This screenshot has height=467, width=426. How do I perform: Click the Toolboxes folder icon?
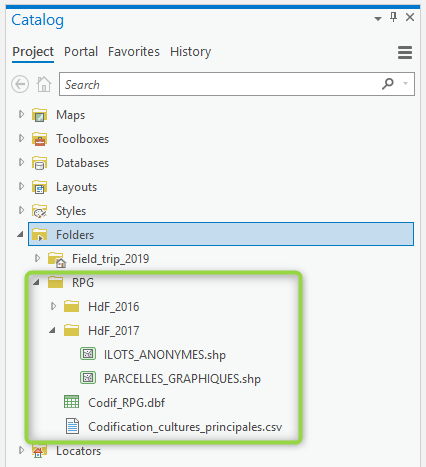tap(39, 139)
